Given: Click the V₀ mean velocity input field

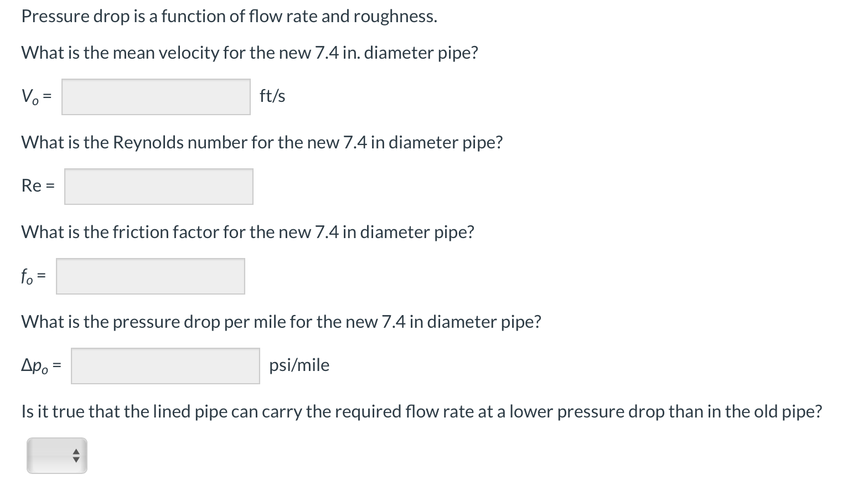Looking at the screenshot, I should click(x=155, y=96).
